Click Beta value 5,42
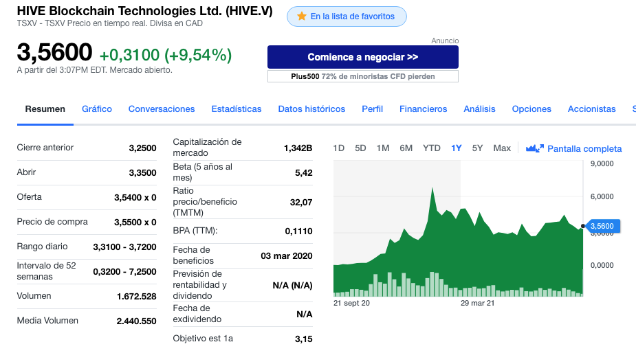636x364 pixels. pos(304,172)
